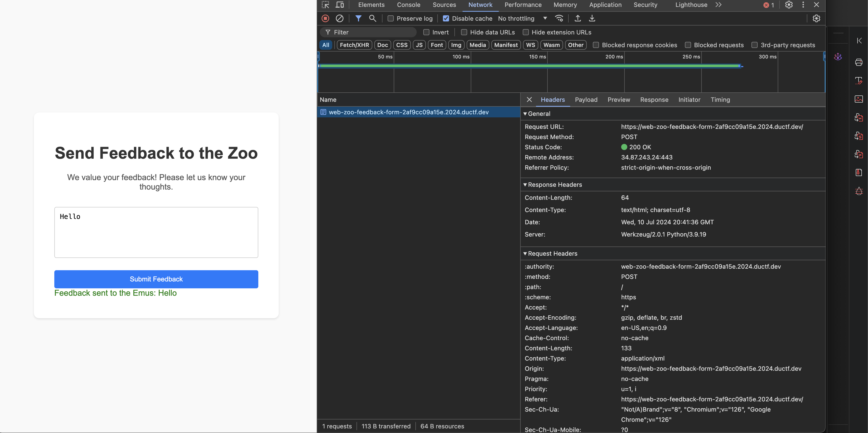868x433 pixels.
Task: Open the No throttling dropdown
Action: click(522, 19)
